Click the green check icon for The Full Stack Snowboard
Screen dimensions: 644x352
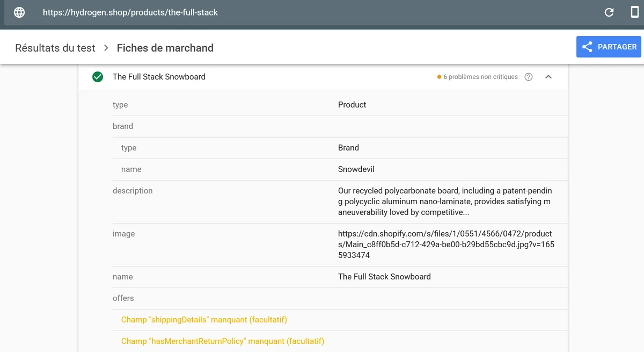point(98,77)
